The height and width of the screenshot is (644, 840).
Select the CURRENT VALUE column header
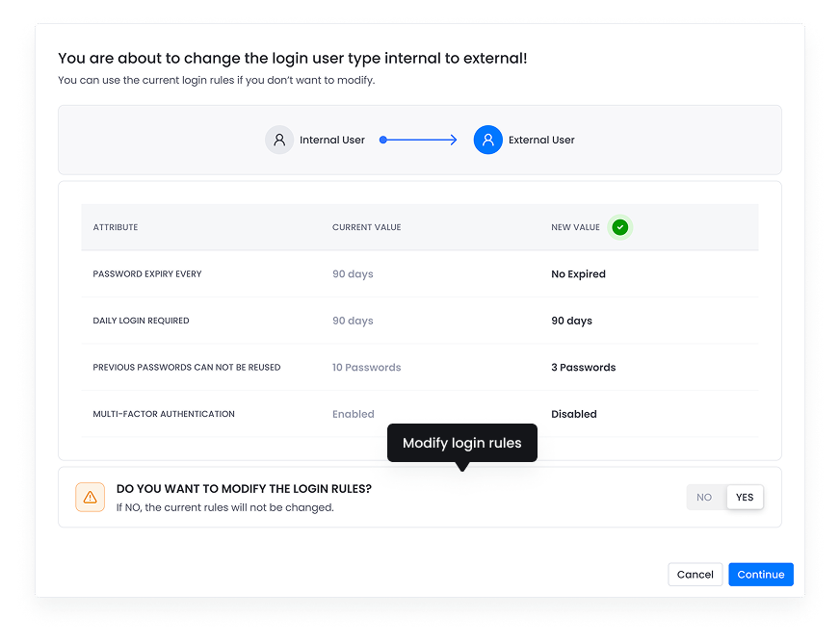[367, 227]
